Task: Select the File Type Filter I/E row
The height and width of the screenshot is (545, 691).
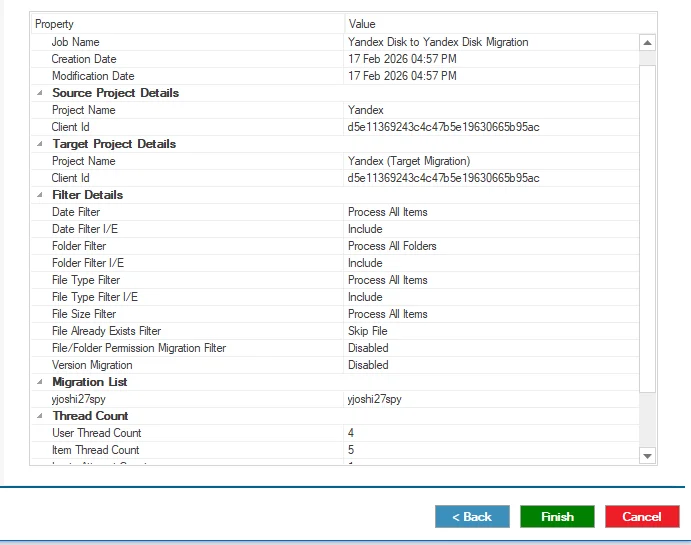Action: click(335, 297)
